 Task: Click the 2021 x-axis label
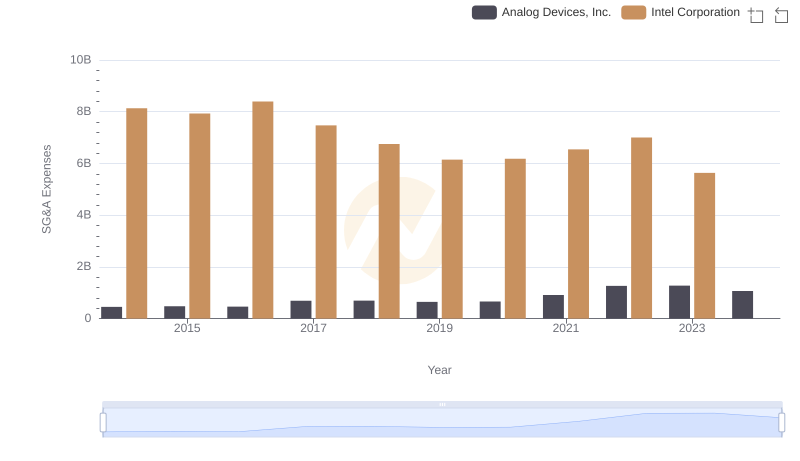pos(566,328)
